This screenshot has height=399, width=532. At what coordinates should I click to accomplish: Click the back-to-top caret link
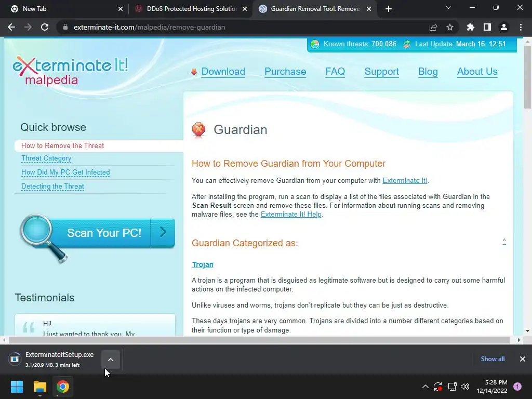504,241
